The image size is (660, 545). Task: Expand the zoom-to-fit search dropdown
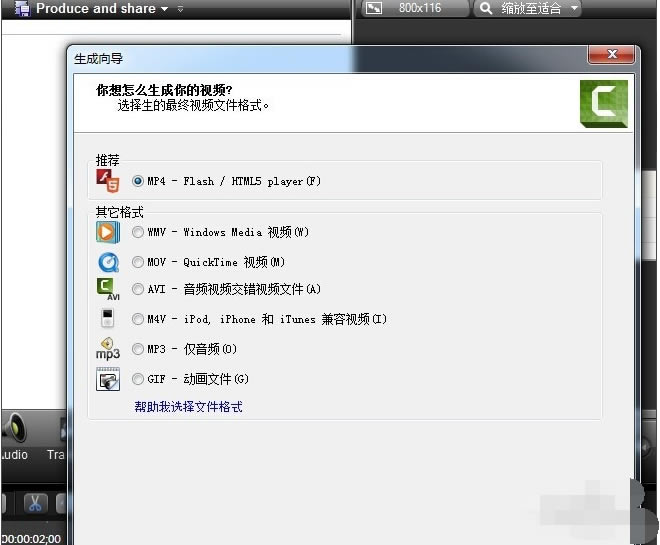[528, 9]
